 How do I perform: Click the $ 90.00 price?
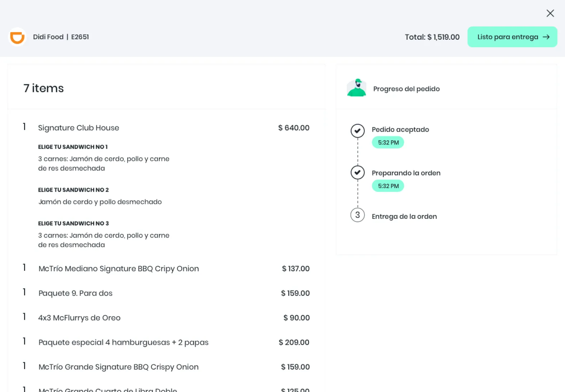pos(296,318)
